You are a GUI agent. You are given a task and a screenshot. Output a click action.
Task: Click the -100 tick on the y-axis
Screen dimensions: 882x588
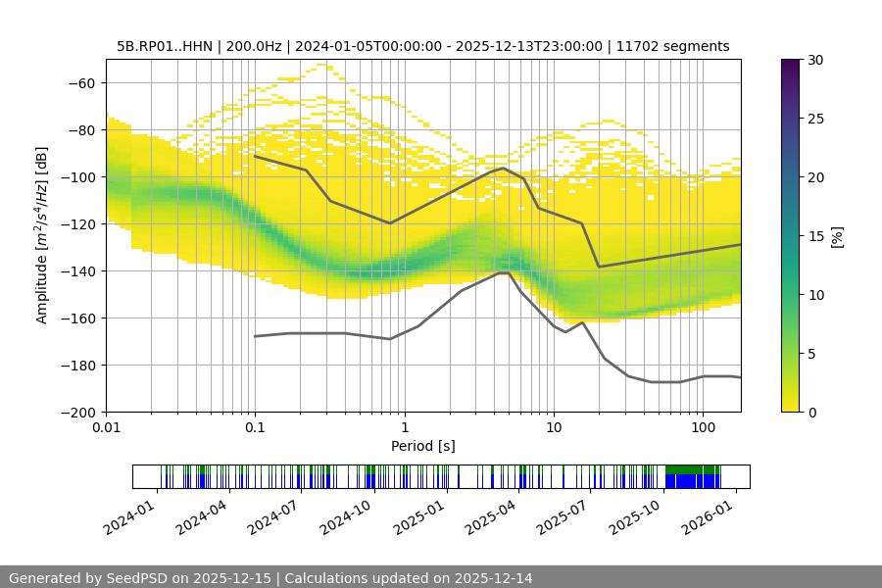pyautogui.click(x=81, y=177)
